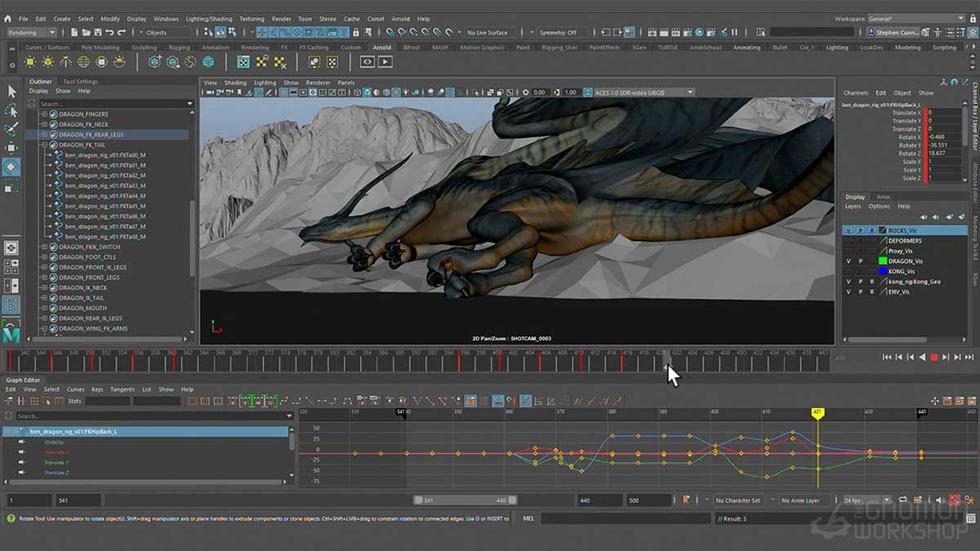Click the flat tangents icon in Graph Editor
Screen dimensions: 980x551
click(x=321, y=400)
